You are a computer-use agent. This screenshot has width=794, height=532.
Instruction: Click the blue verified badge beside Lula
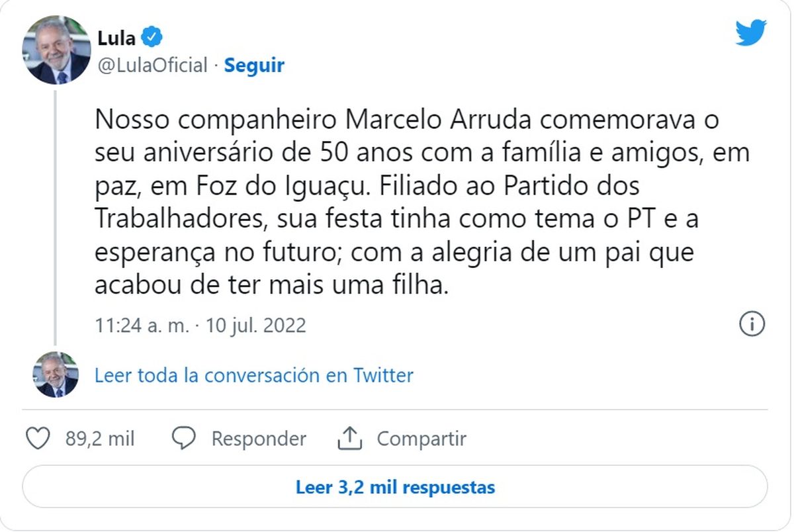point(152,38)
